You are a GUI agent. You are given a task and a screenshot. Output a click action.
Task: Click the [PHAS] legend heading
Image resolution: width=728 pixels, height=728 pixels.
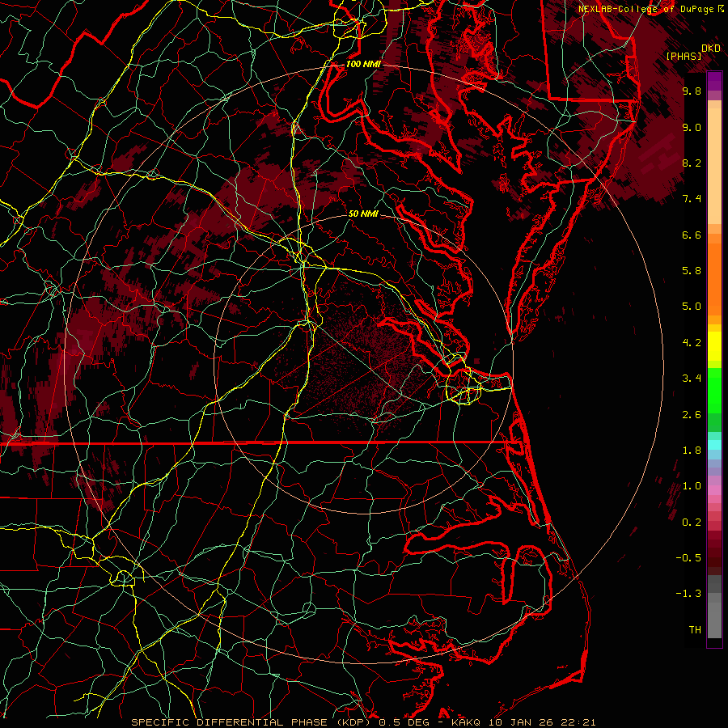[684, 57]
